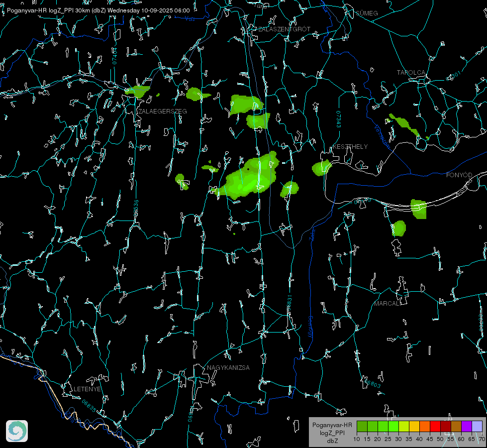This screenshot has height=448, width=487.
Task: Click the TAPOLCA town label
Action: click(x=411, y=72)
